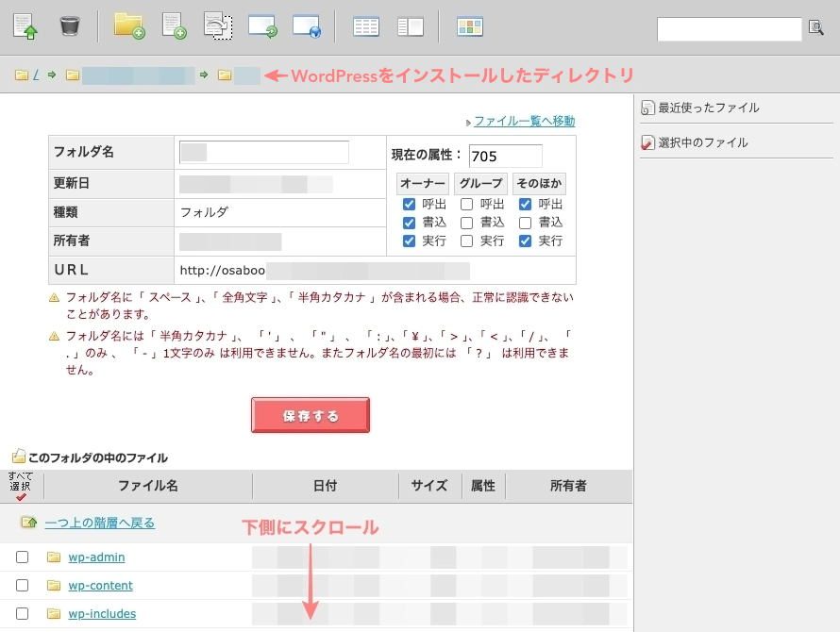Click the wp-content folder icon
840x632 pixels.
click(x=54, y=586)
